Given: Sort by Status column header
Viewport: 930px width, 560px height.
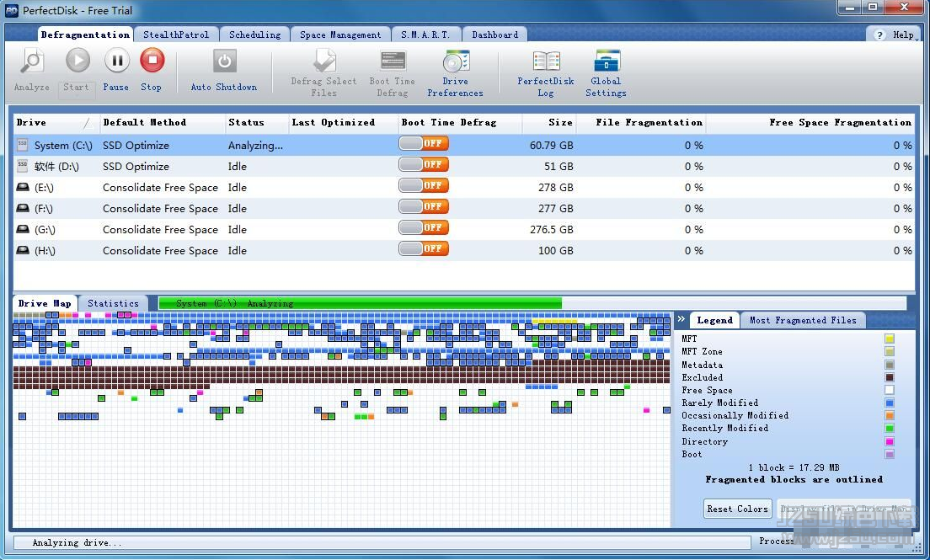Looking at the screenshot, I should [257, 122].
